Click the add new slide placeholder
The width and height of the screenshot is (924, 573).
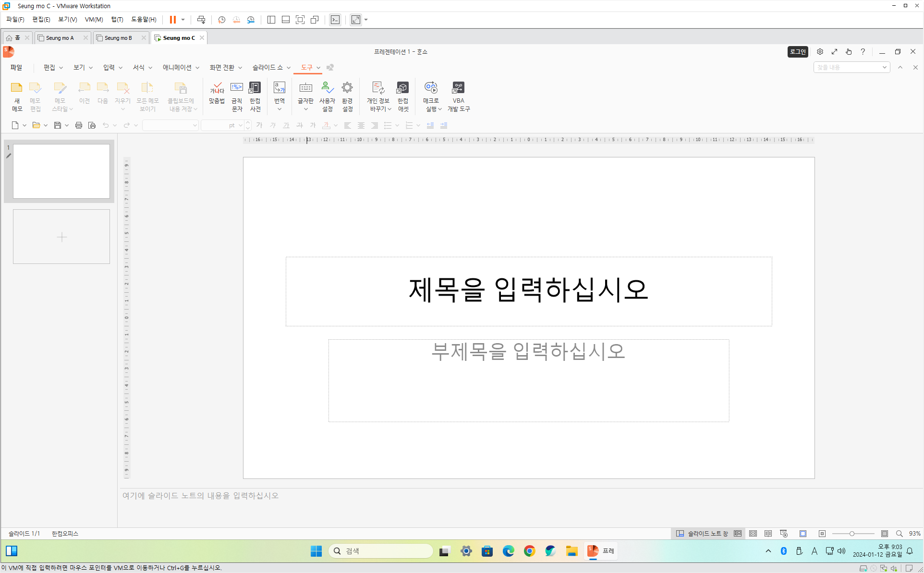tap(61, 237)
